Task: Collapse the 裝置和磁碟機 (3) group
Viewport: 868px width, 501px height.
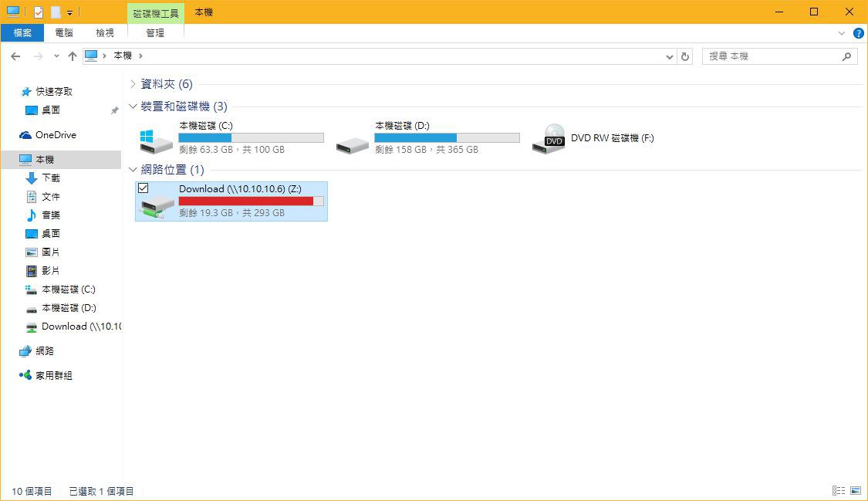Action: pos(133,107)
